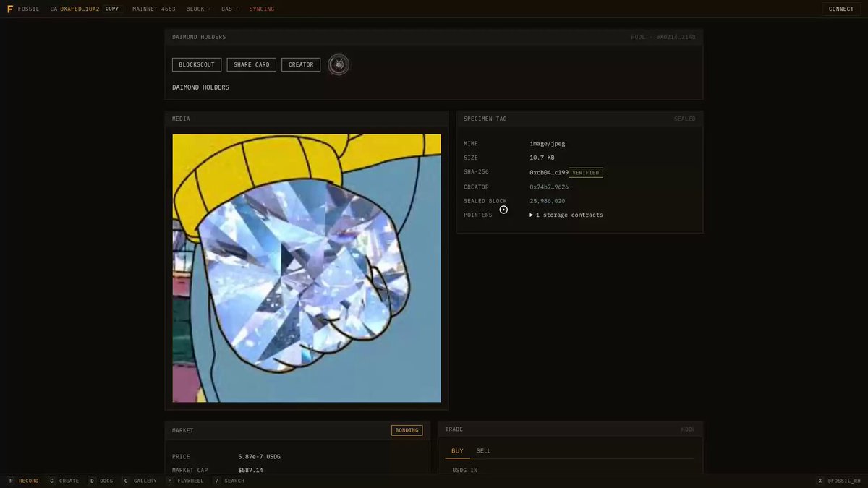Open the X @FOSSIL_RH social link
This screenshot has width=868, height=488.
pyautogui.click(x=839, y=481)
